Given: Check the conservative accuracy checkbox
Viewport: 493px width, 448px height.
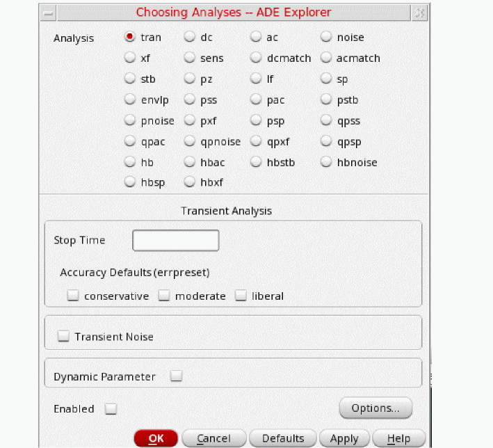Looking at the screenshot, I should tap(73, 296).
